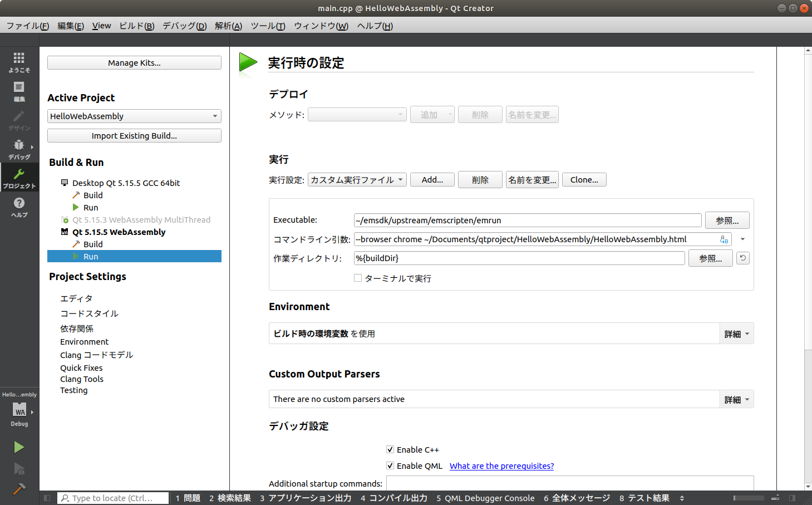Click the variable expander icon in arguments field
The image size is (812, 505).
725,239
